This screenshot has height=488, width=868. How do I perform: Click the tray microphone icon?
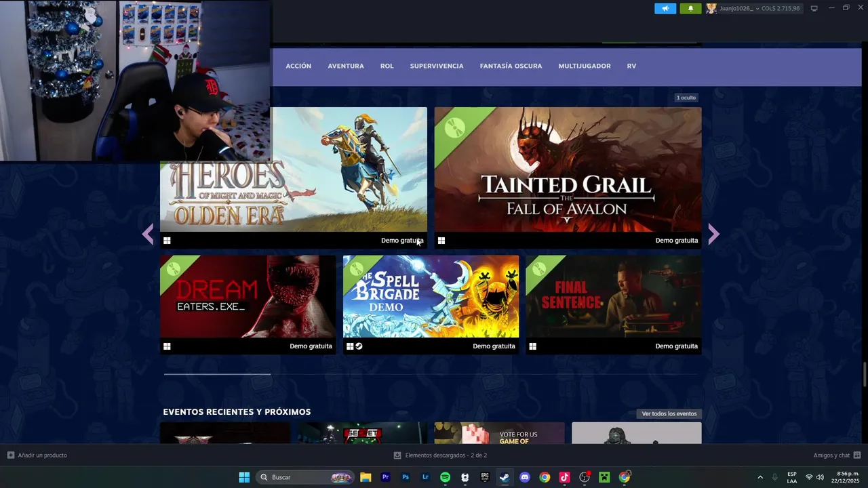point(774,477)
